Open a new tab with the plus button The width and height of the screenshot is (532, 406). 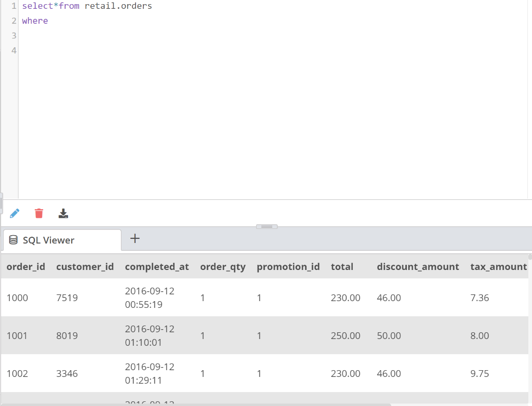click(x=135, y=238)
